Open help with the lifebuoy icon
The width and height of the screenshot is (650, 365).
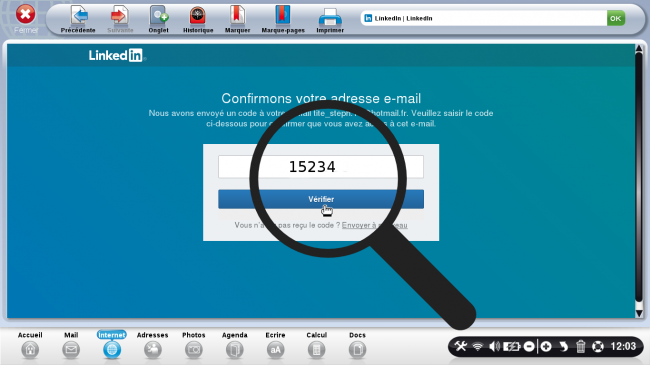(x=598, y=346)
